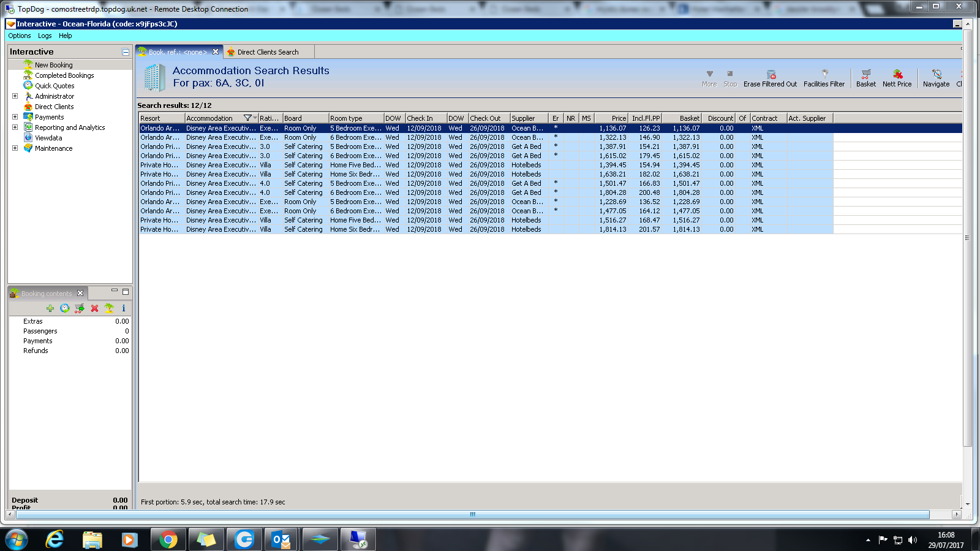Click the Administrator running figure icon
Image resolution: width=980 pixels, height=551 pixels.
pyautogui.click(x=28, y=96)
